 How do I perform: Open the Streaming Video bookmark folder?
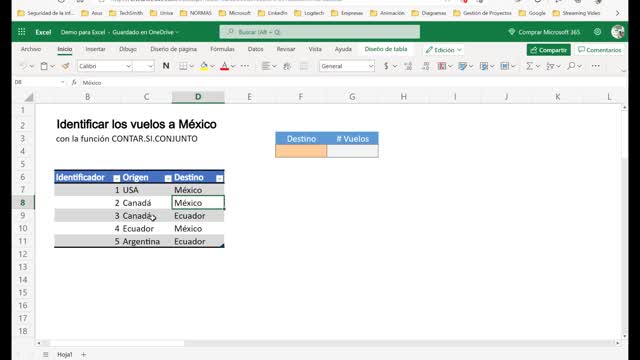click(x=576, y=13)
